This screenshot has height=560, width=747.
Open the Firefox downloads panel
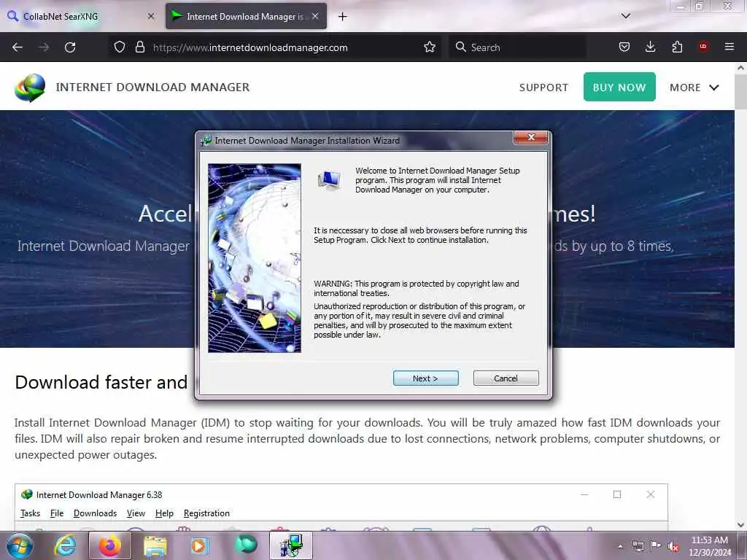tap(650, 47)
